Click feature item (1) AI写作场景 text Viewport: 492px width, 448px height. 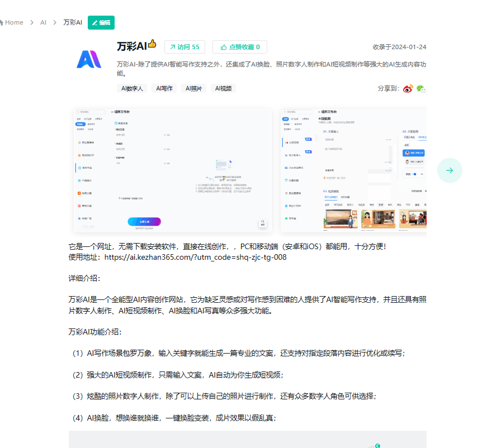[239, 354]
